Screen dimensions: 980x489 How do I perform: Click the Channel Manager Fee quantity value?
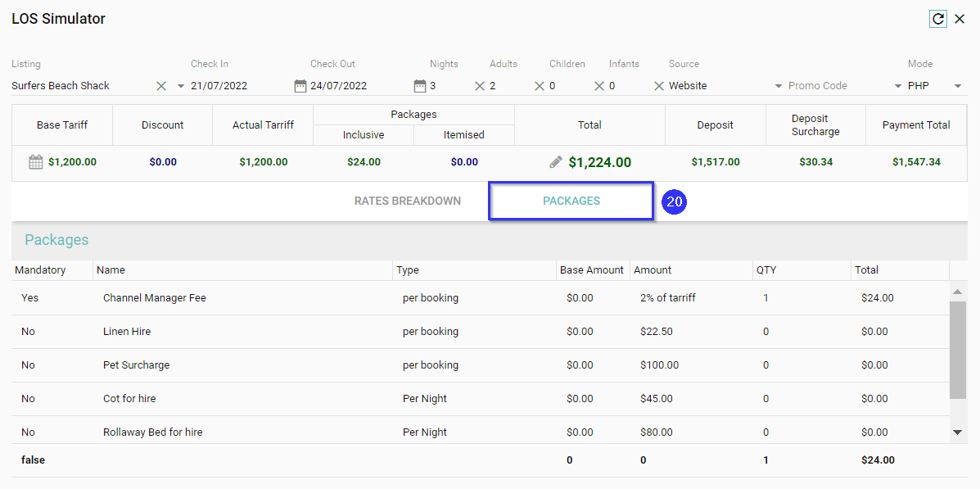[765, 298]
